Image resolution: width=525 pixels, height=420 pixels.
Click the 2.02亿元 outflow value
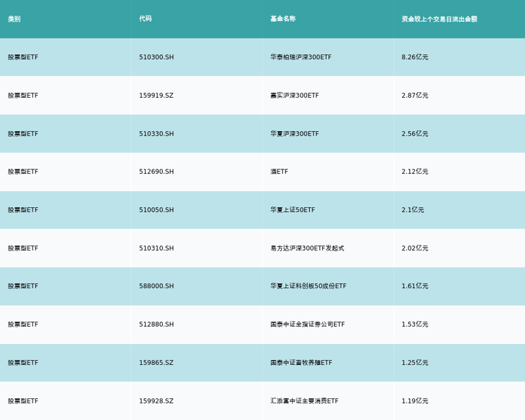(415, 248)
